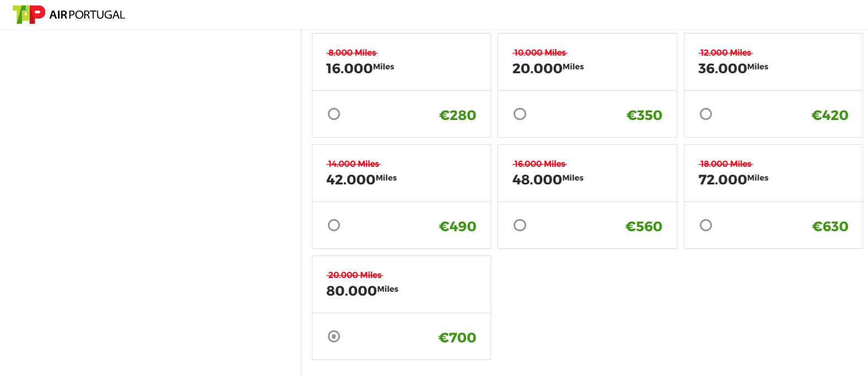
Task: Click the 72.000 Miles offer card
Action: click(773, 197)
